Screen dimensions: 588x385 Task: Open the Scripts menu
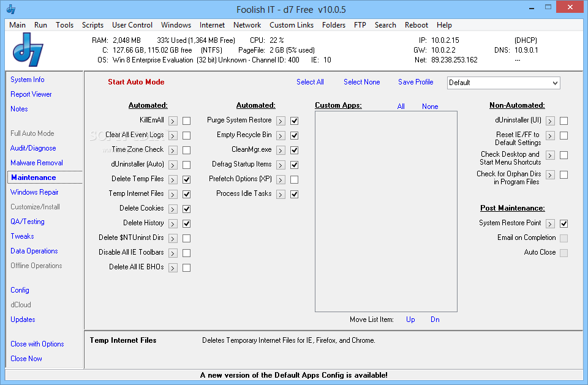click(x=92, y=24)
